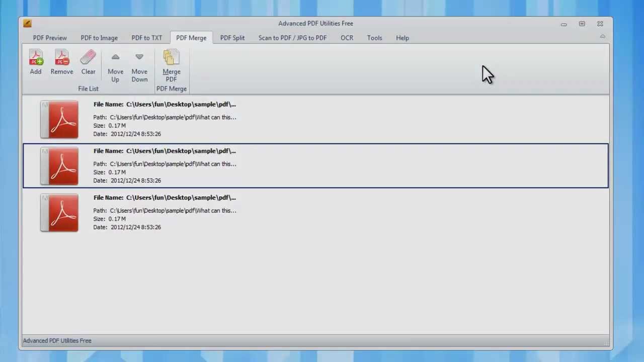Screen dimensions: 644x362
Task: Click the File Name text of third entry
Action: click(165, 198)
